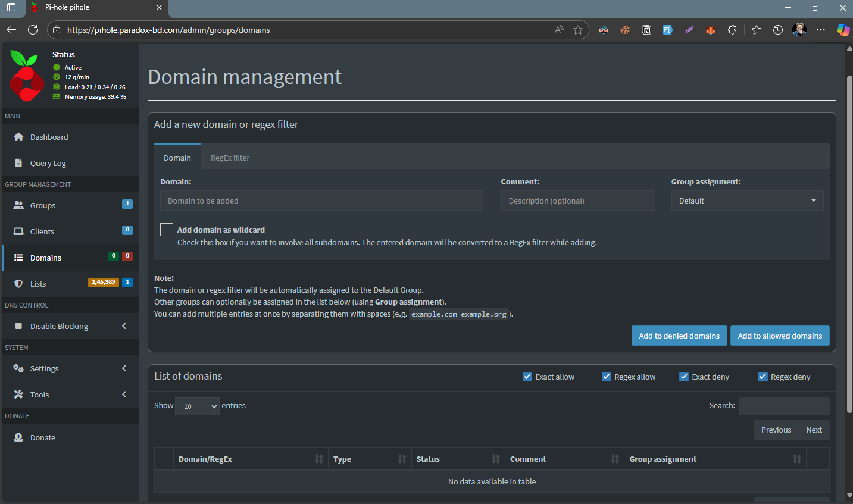Open Dashboard via the home icon
853x504 pixels.
click(18, 137)
